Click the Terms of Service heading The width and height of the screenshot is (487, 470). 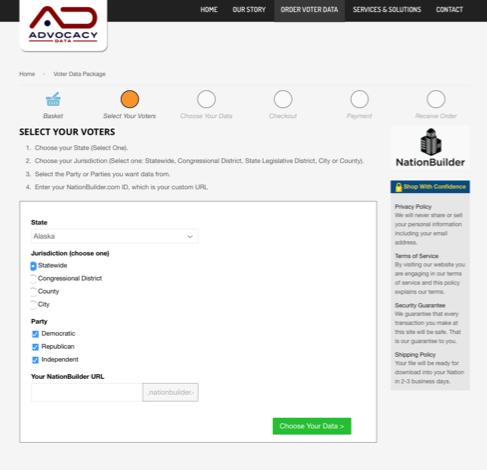tap(417, 256)
